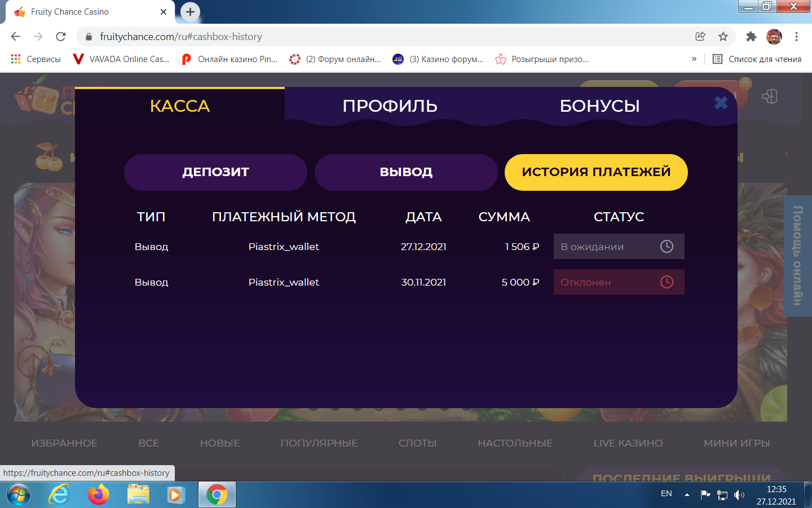Image resolution: width=812 pixels, height=508 pixels.
Task: Switch to the БОНУСЫ tab
Action: (x=599, y=106)
